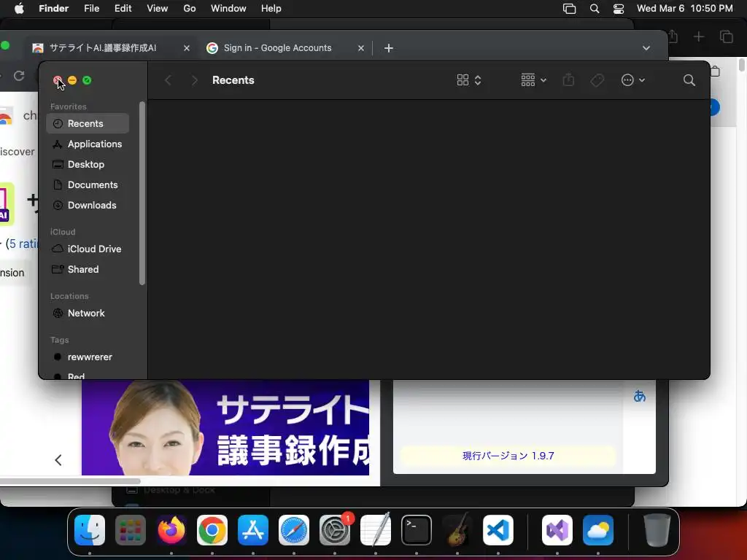Image resolution: width=747 pixels, height=560 pixels.
Task: Click 現行バージョン 1.9.7 label
Action: tap(508, 456)
